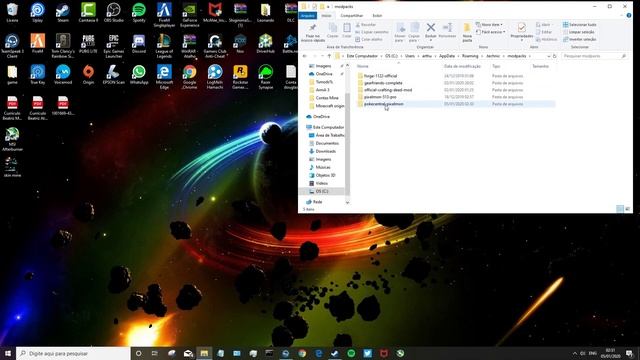
Task: Select OS (C:) in the navigation pane
Action: pos(322,191)
